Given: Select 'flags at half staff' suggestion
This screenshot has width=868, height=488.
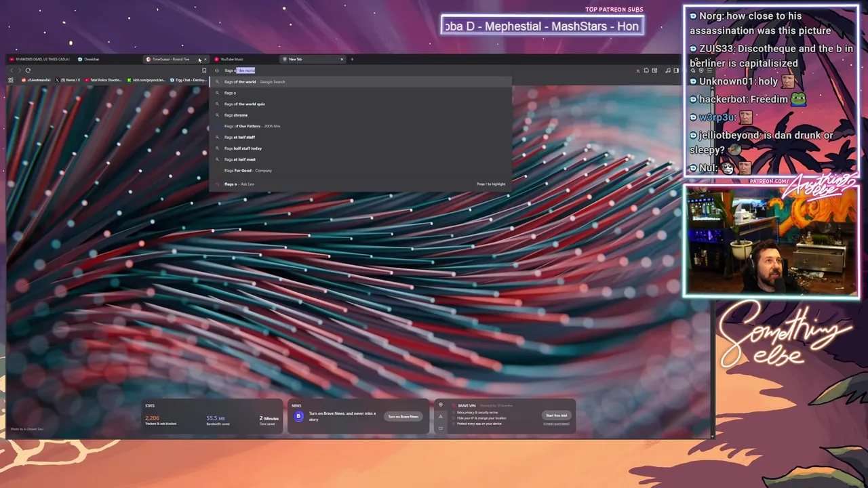Looking at the screenshot, I should point(360,137).
